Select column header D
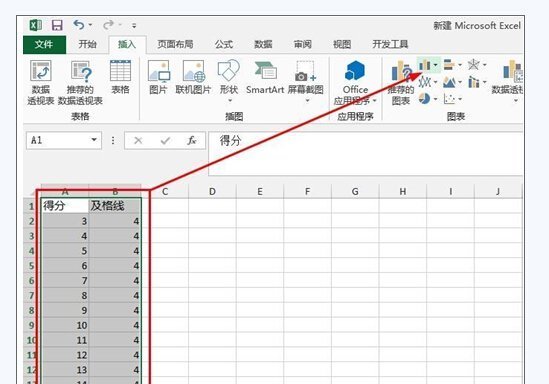Image resolution: width=549 pixels, height=384 pixels. [213, 191]
